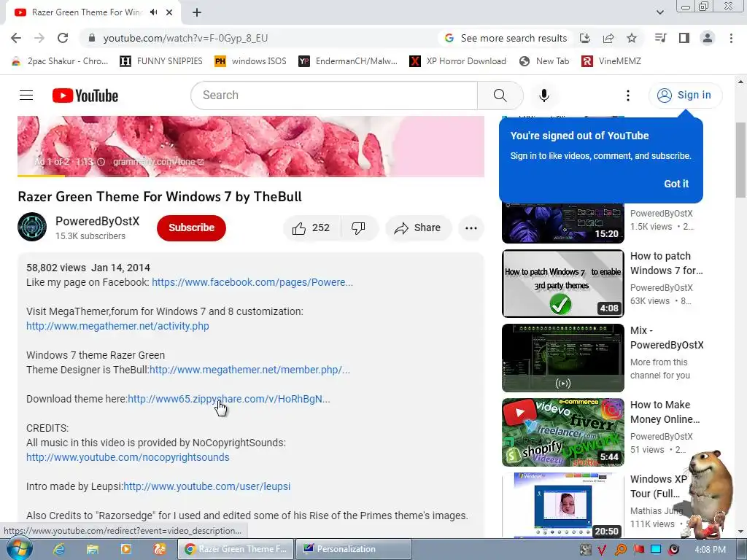
Task: Open the VineMEMZ bookmark
Action: coord(611,61)
